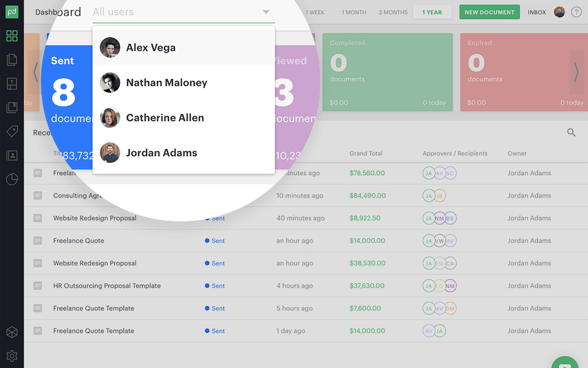Switch time range to 1 Month
The height and width of the screenshot is (368, 588).
[x=354, y=13]
